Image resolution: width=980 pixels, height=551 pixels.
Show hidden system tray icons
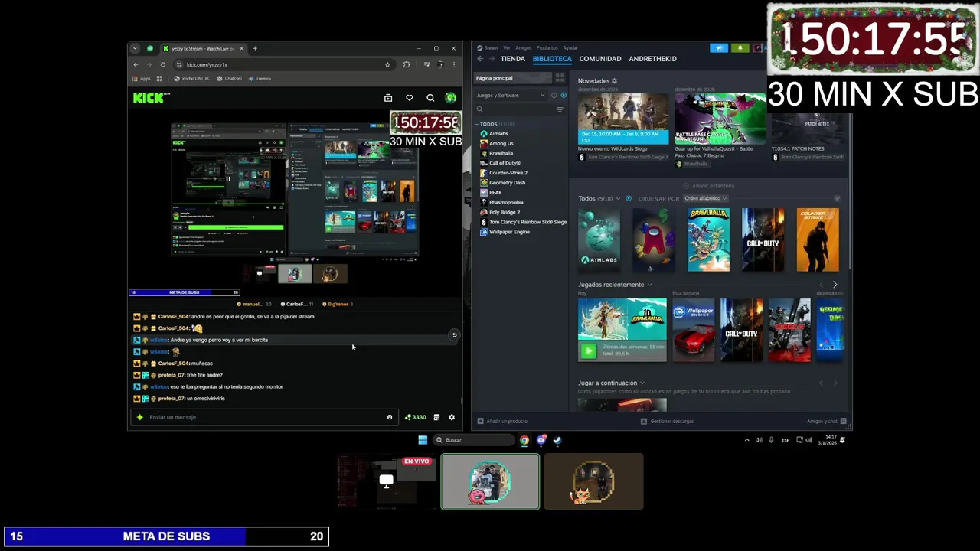[x=746, y=440]
